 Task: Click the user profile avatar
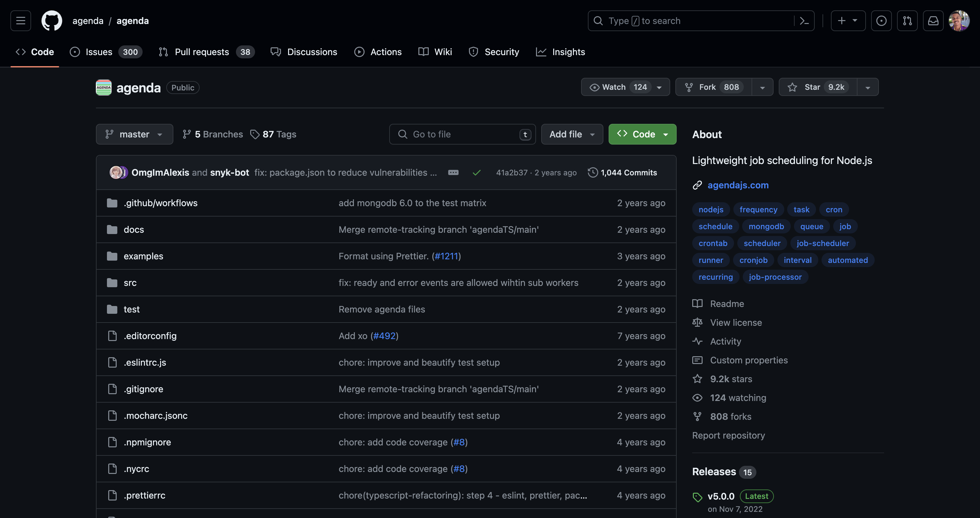pos(959,20)
